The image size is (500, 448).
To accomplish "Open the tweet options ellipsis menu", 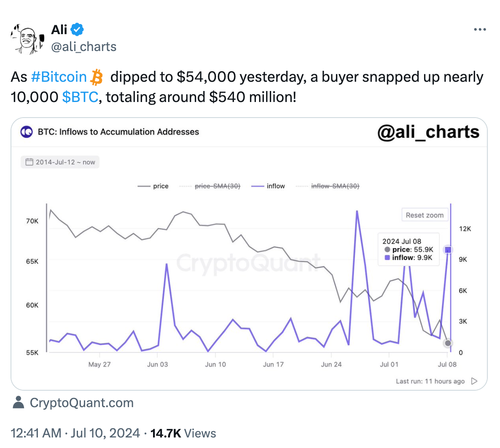I will 480,29.
